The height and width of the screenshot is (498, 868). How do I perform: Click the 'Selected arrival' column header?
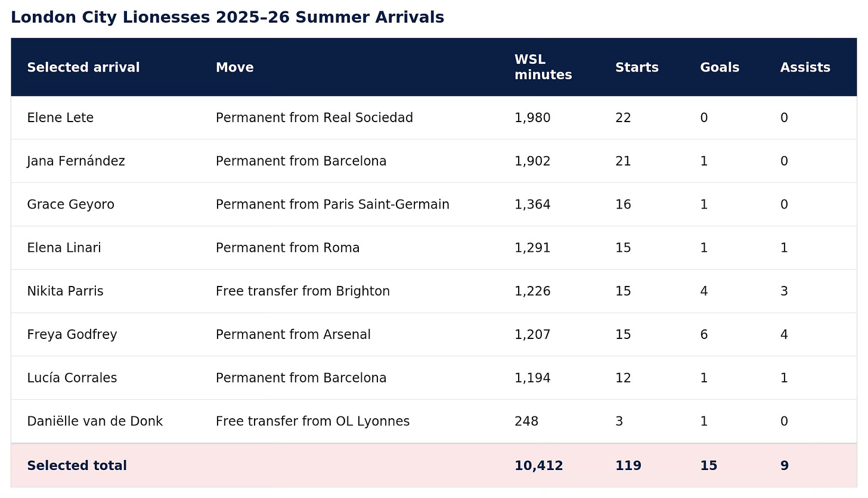tap(83, 68)
